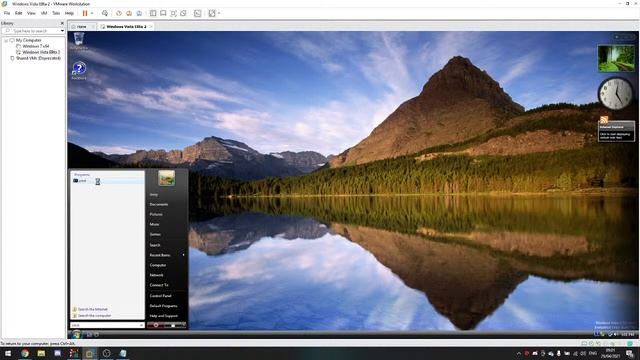Take a snapshot of this virtual machine
Image resolution: width=640 pixels, height=360 pixels.
pyautogui.click(x=119, y=13)
